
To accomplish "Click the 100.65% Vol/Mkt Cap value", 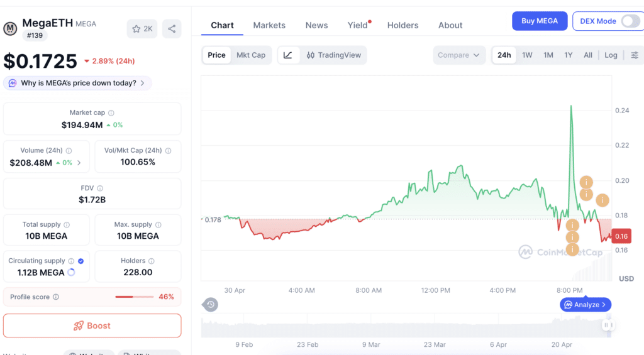I will [138, 163].
